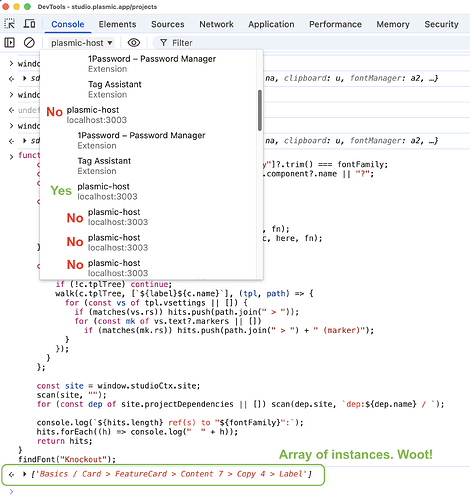Viewport: 470px width, 500px height.
Task: Click the funnel Filter icon
Action: (163, 43)
